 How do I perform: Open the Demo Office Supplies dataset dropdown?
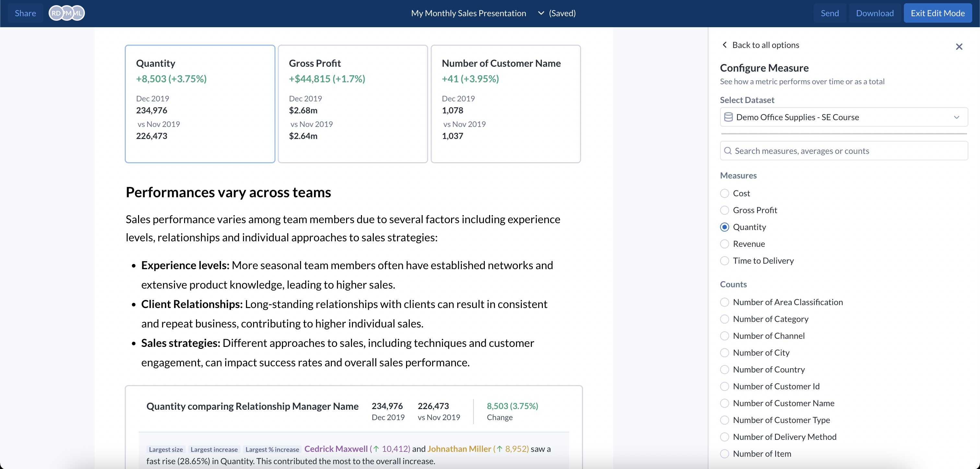(844, 117)
